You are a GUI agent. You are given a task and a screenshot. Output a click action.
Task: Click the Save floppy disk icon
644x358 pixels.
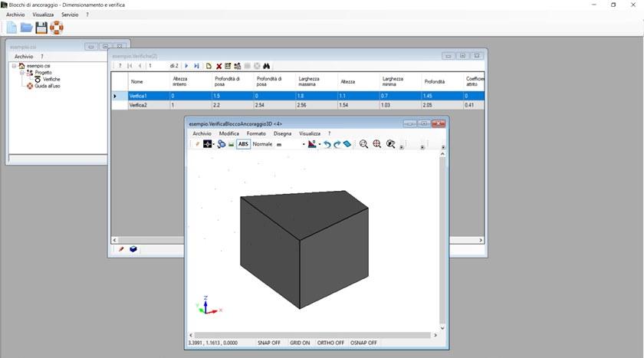[41, 28]
